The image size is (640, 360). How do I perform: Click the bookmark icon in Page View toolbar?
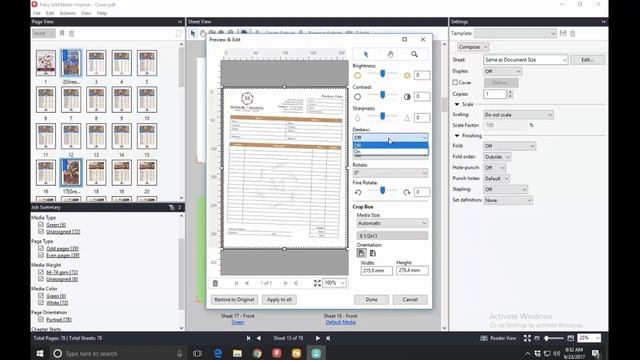[62, 33]
